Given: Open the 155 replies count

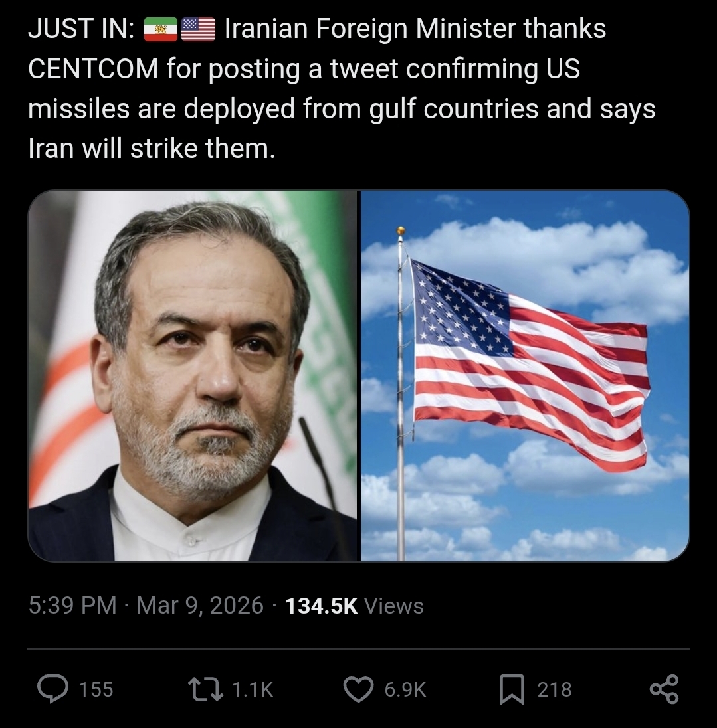Looking at the screenshot, I should coord(96,689).
